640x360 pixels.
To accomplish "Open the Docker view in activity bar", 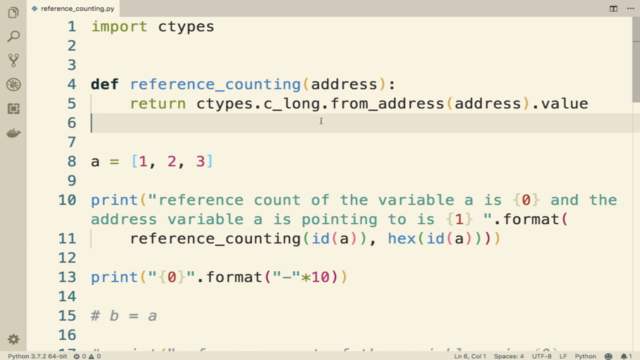I will (x=13, y=133).
